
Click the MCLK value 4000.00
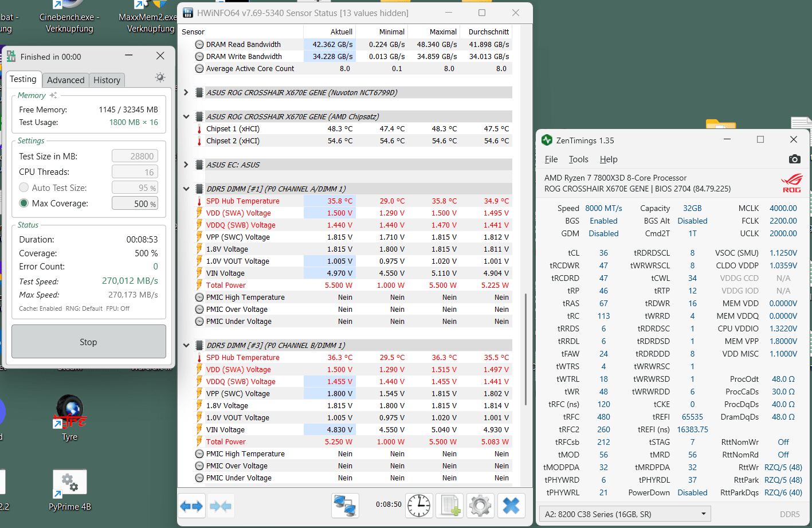point(783,208)
